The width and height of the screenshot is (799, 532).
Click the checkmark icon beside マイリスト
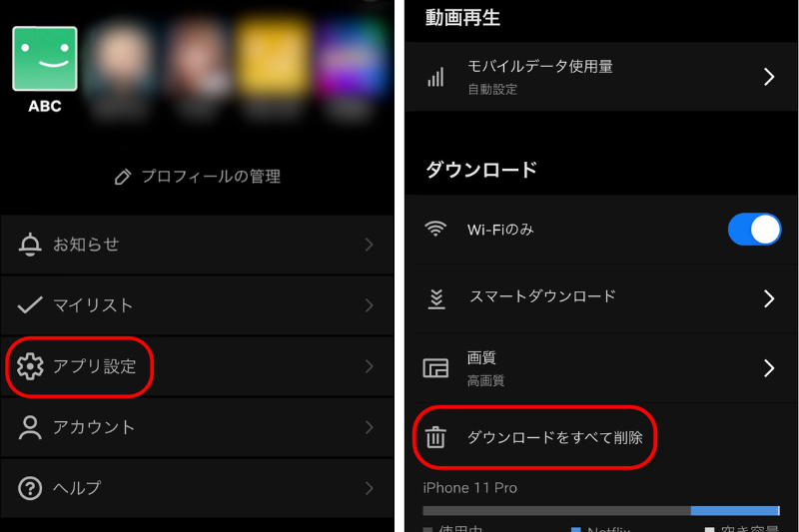click(x=30, y=305)
